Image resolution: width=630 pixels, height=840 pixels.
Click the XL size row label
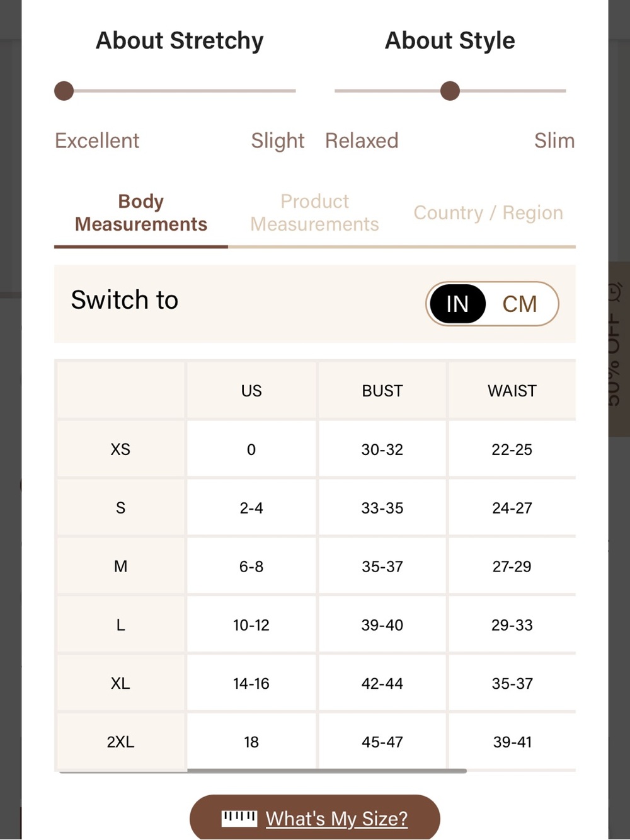[120, 683]
